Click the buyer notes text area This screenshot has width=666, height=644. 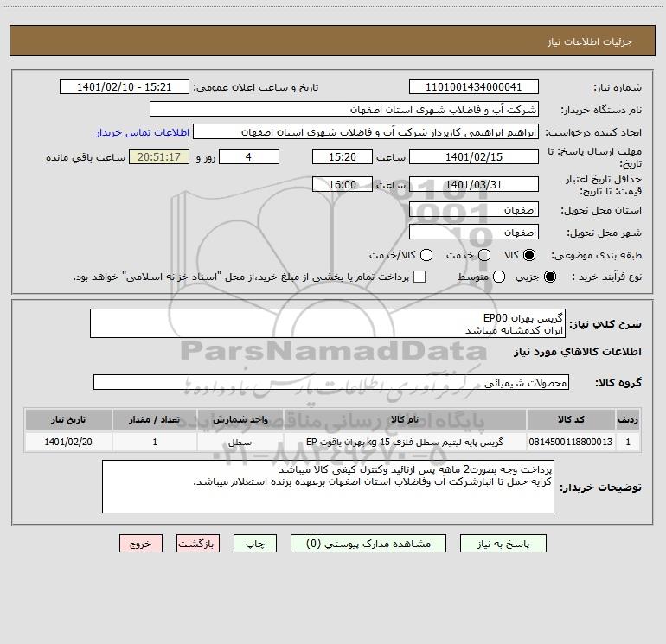(x=328, y=487)
